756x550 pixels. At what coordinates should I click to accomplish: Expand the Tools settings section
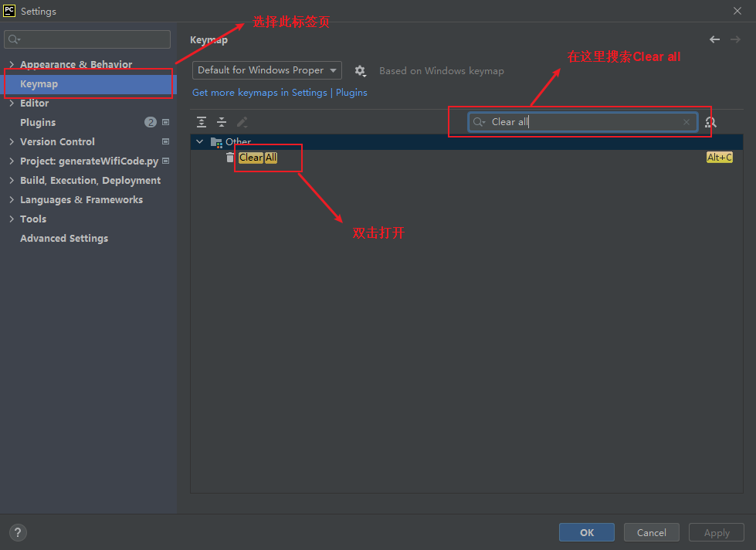11,219
